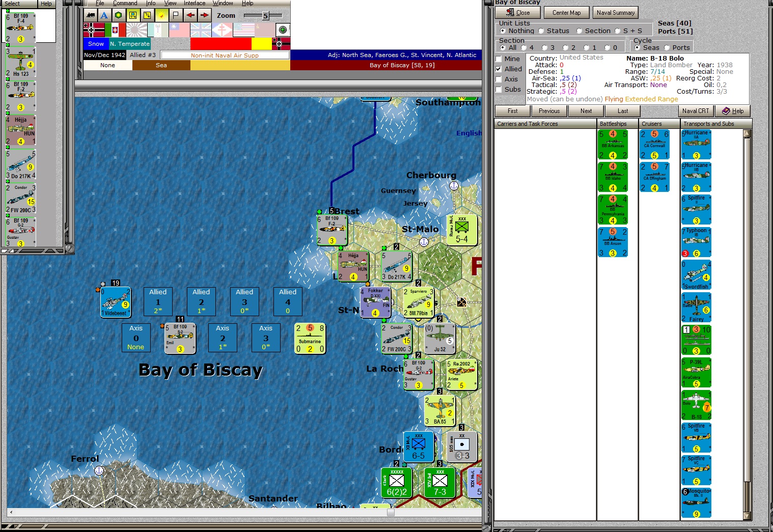Enable the Axis checkbox
The height and width of the screenshot is (532, 773).
point(499,79)
